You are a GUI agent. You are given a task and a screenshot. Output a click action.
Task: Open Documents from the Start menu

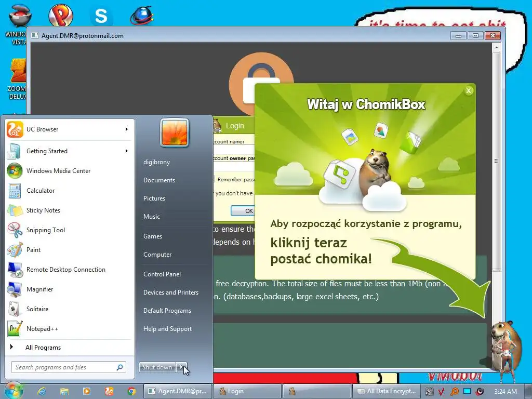tap(159, 180)
